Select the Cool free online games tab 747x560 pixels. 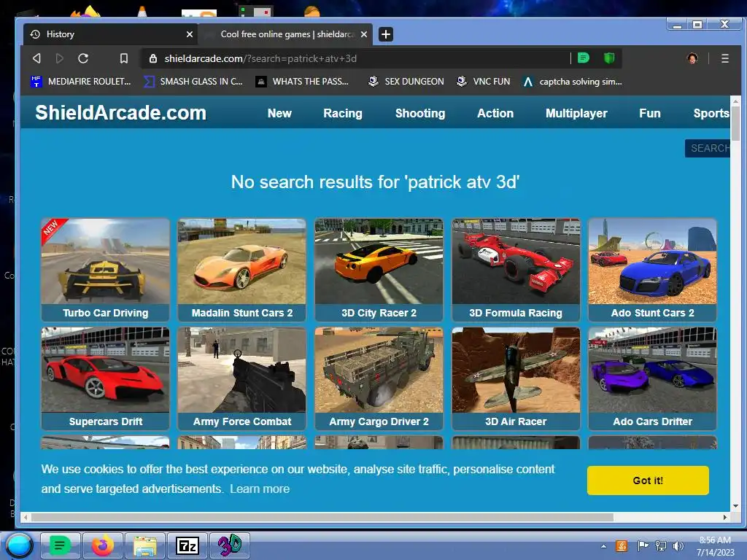[285, 34]
